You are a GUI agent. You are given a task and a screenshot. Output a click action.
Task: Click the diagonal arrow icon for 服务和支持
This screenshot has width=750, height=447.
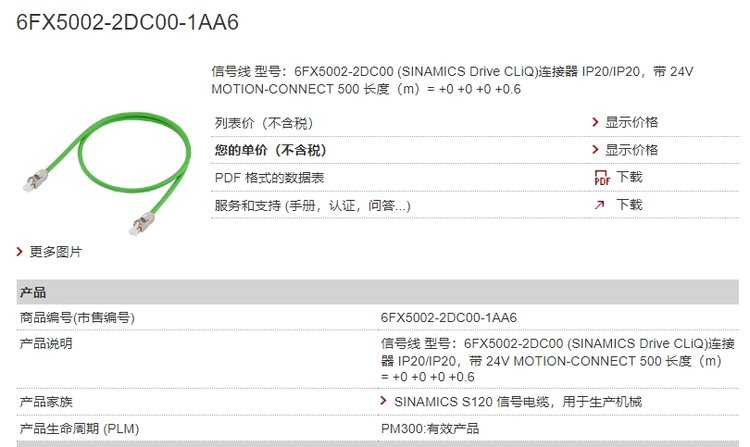(600, 205)
